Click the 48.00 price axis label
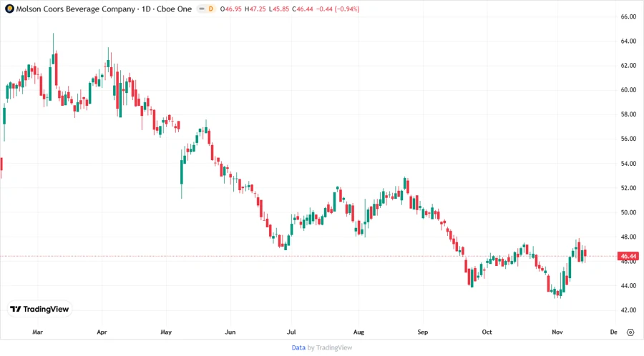644x356 pixels. [x=628, y=237]
